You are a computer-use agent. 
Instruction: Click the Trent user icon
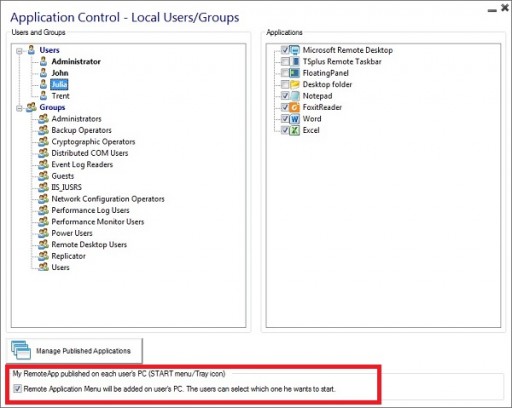pyautogui.click(x=43, y=96)
